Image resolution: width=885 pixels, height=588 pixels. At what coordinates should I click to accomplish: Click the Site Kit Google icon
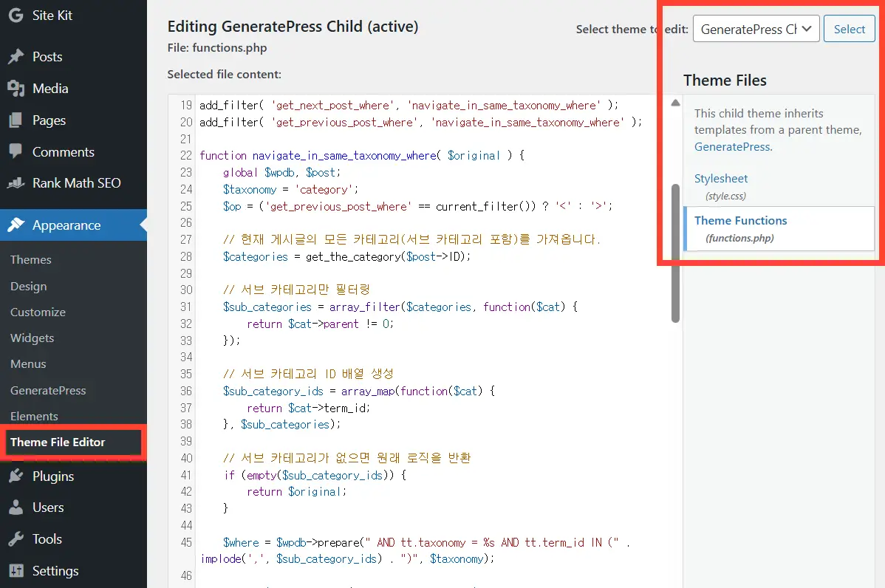pos(16,15)
